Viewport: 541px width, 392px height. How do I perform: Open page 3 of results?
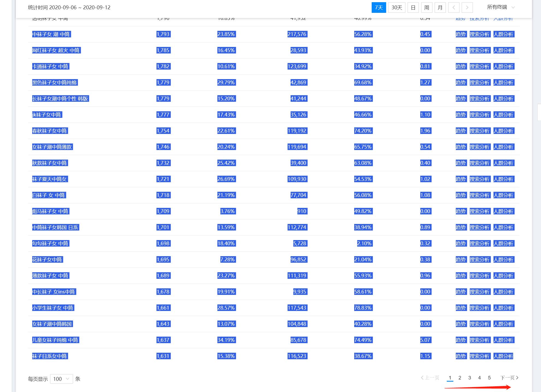(x=470, y=378)
